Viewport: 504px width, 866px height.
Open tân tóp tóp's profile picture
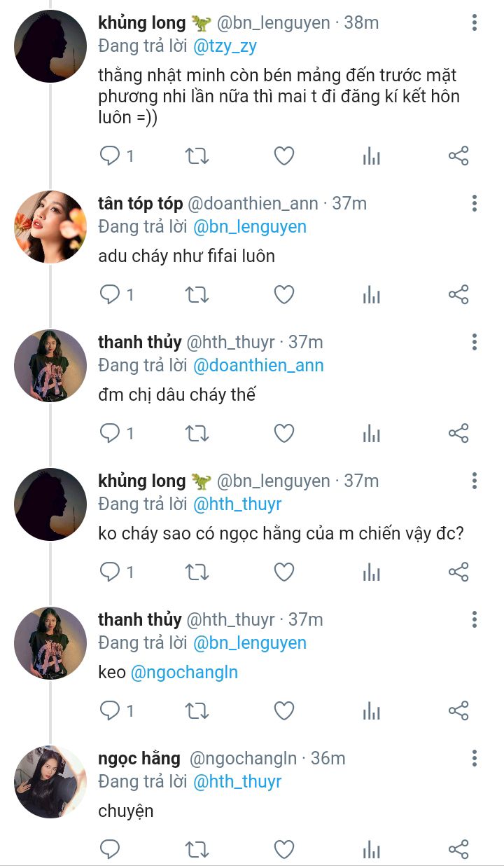(x=50, y=227)
